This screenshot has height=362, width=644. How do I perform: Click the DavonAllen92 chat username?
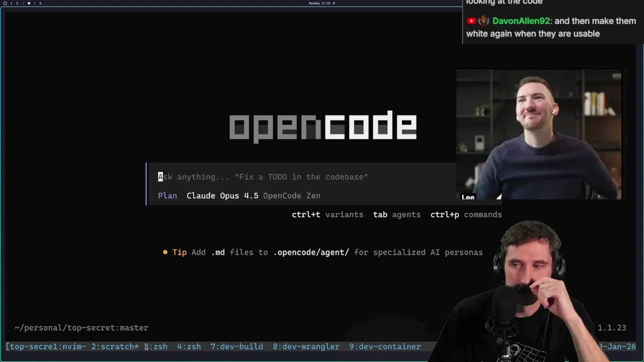click(522, 21)
